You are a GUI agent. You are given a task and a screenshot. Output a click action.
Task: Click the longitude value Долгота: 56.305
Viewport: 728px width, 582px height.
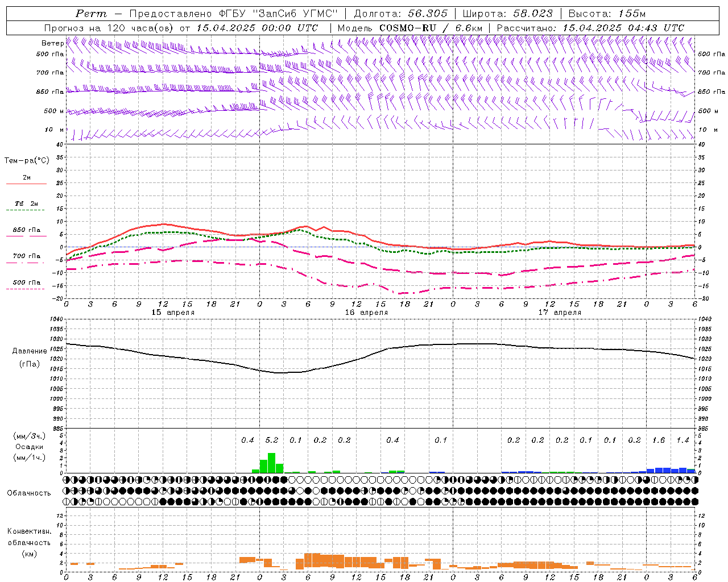[401, 14]
